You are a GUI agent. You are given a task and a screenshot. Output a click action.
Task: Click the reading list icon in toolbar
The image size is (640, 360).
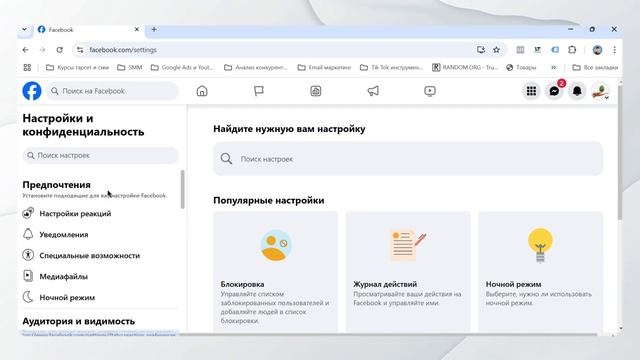(520, 50)
